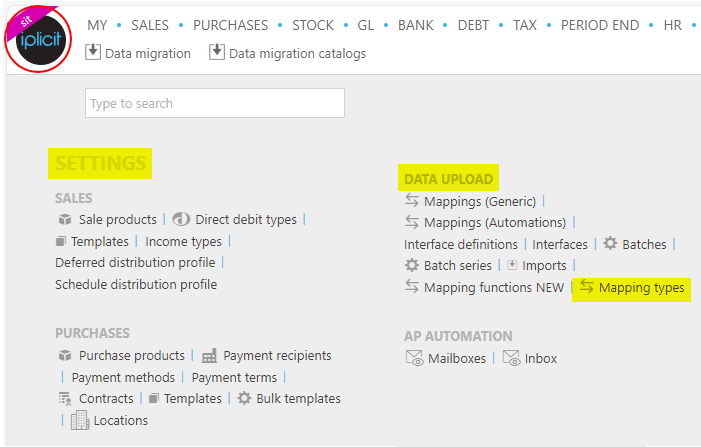Click the Batches gear icon
Screen dimensions: 701x447
click(x=610, y=244)
